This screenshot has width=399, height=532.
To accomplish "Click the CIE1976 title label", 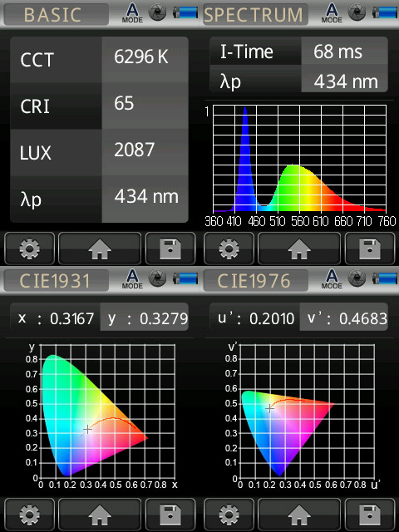I will click(255, 281).
